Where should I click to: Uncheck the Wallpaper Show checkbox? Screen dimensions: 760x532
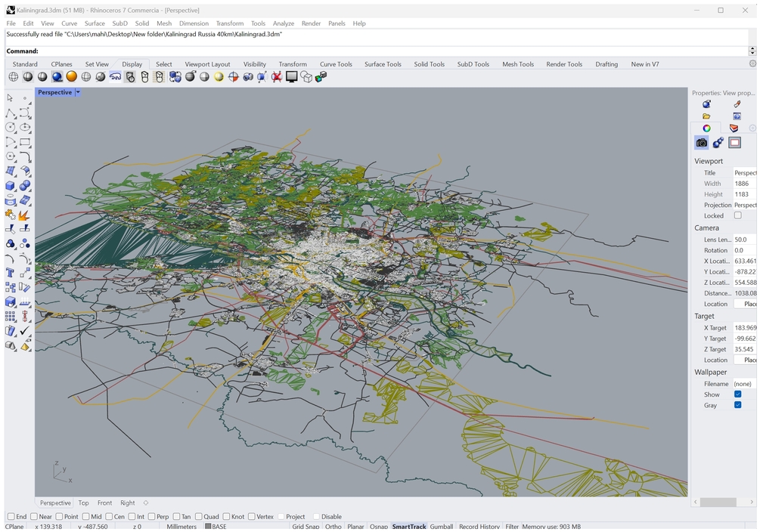click(x=738, y=394)
